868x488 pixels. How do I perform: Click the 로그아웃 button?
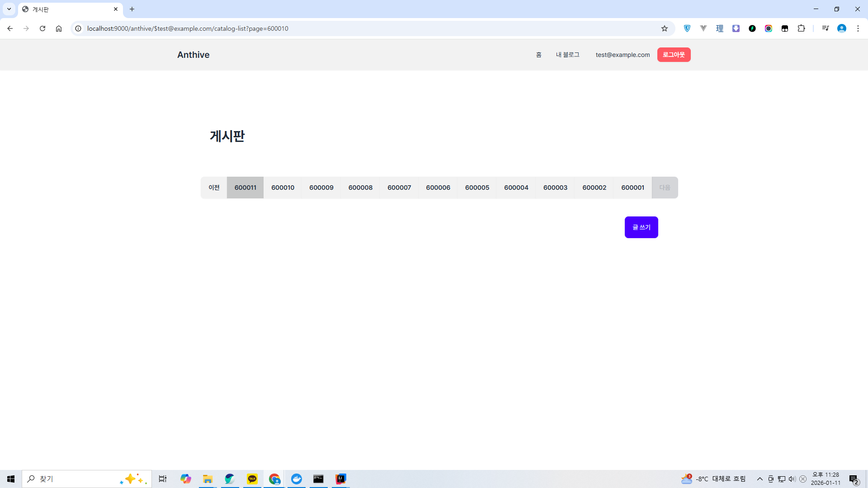(674, 55)
